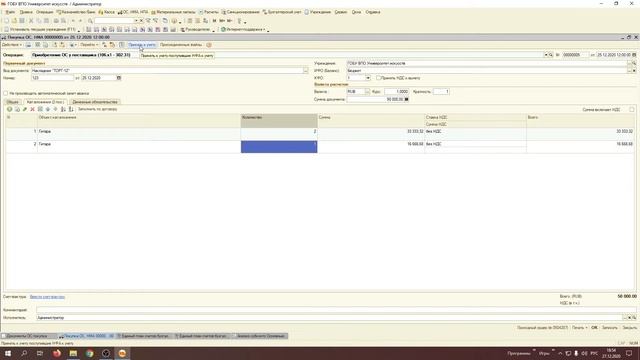Click the move row up arrow
Viewport: 640px width, 360px height.
tap(48, 109)
